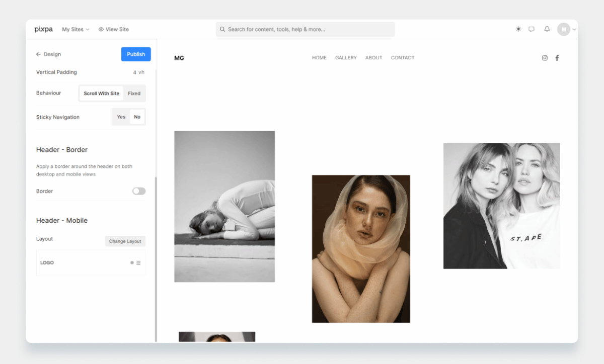The image size is (604, 364).
Task: Open the crouching woman grayscale photo
Action: tap(224, 206)
